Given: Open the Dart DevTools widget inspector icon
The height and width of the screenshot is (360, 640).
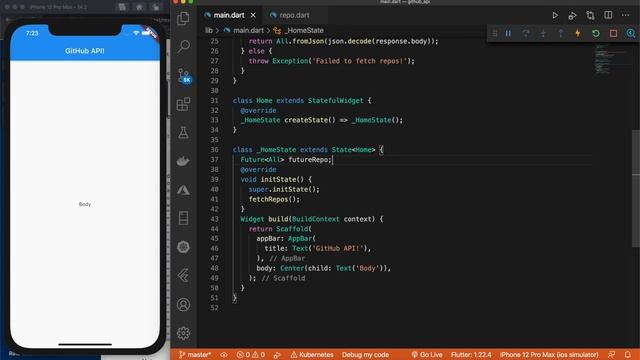Looking at the screenshot, I should [631, 33].
